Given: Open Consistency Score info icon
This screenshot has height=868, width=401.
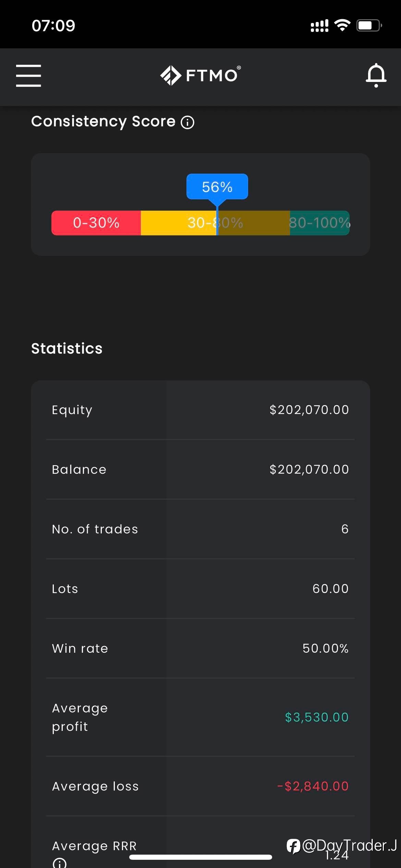Looking at the screenshot, I should (187, 122).
